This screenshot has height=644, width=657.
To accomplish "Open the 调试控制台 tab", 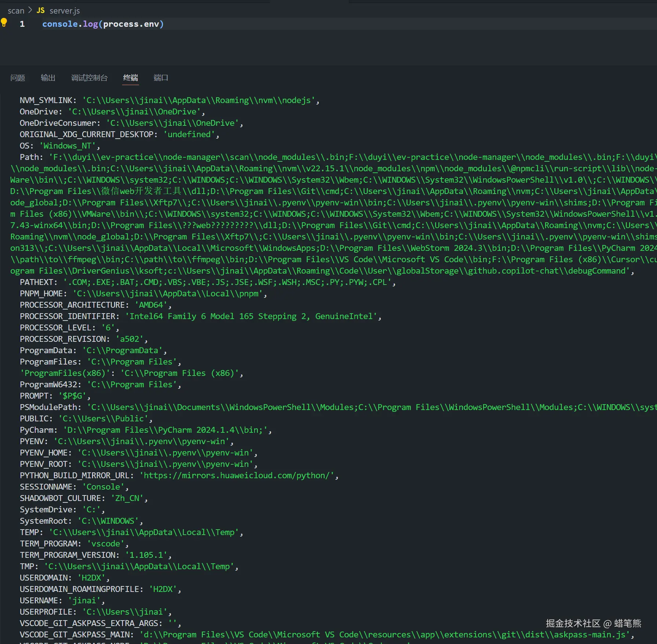I will point(89,78).
